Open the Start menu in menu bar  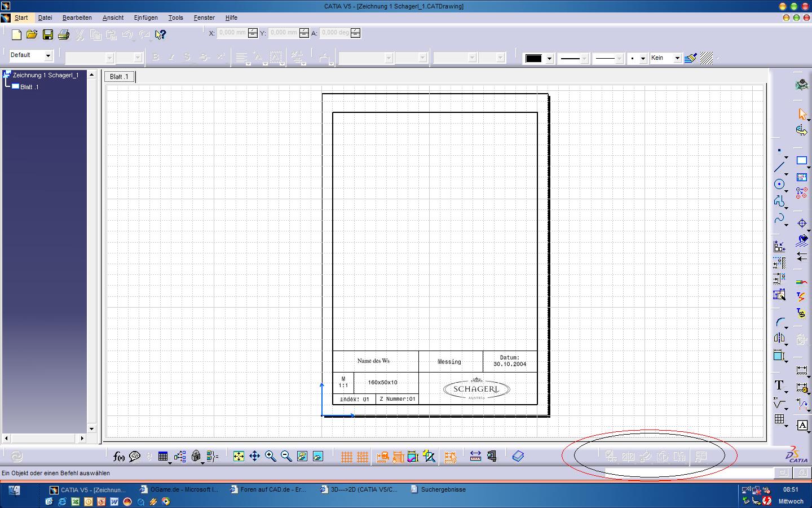21,18
